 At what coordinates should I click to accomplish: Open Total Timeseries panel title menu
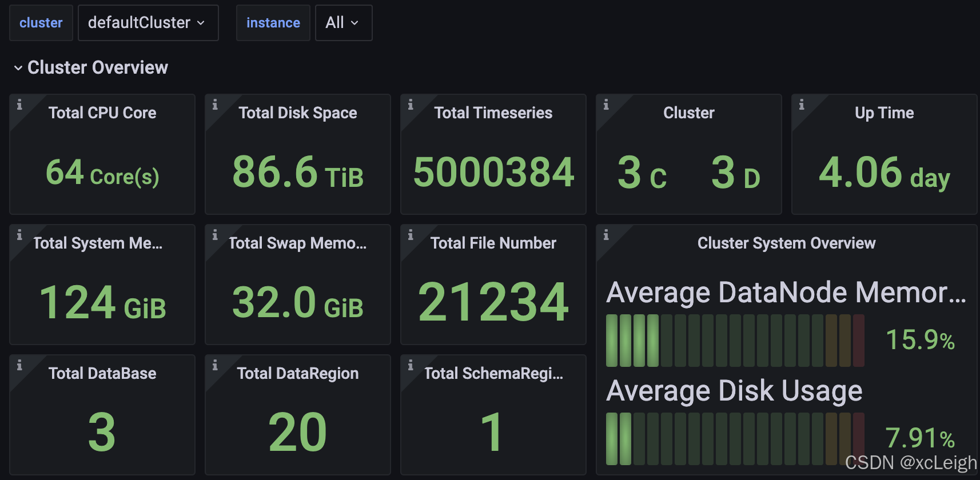coord(493,113)
